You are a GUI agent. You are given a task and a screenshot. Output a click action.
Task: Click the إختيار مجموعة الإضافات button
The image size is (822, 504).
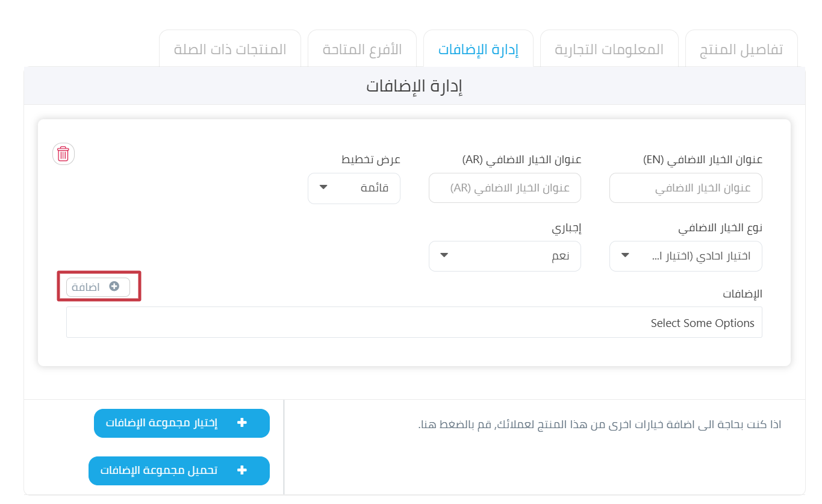pos(182,423)
